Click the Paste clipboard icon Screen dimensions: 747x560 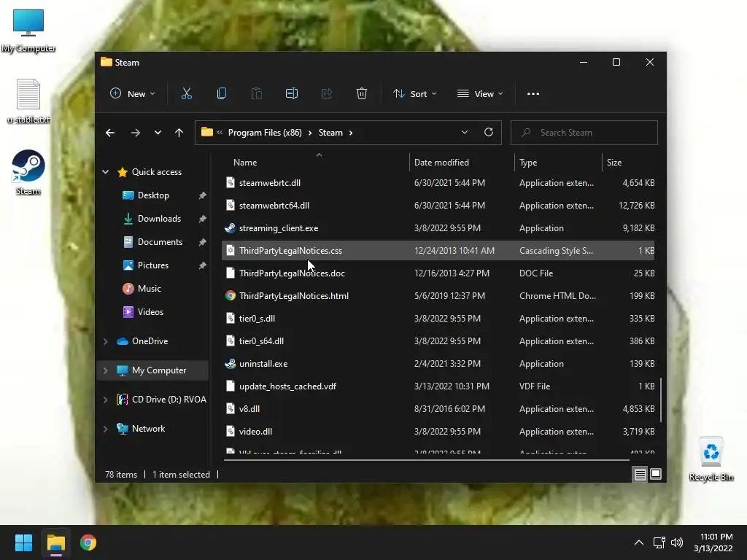pos(256,94)
